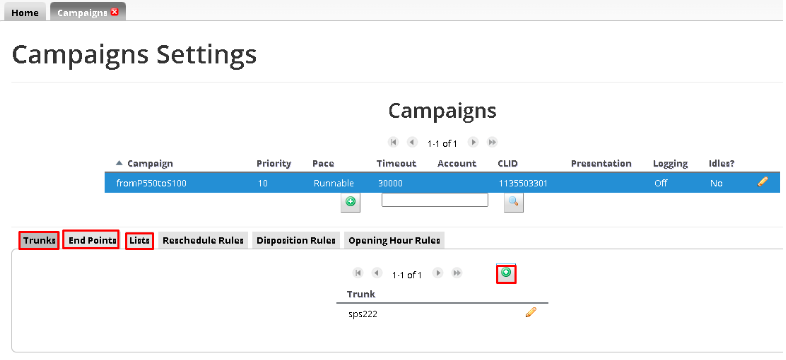Go to next page of trunks list
The width and height of the screenshot is (786, 360).
[438, 273]
